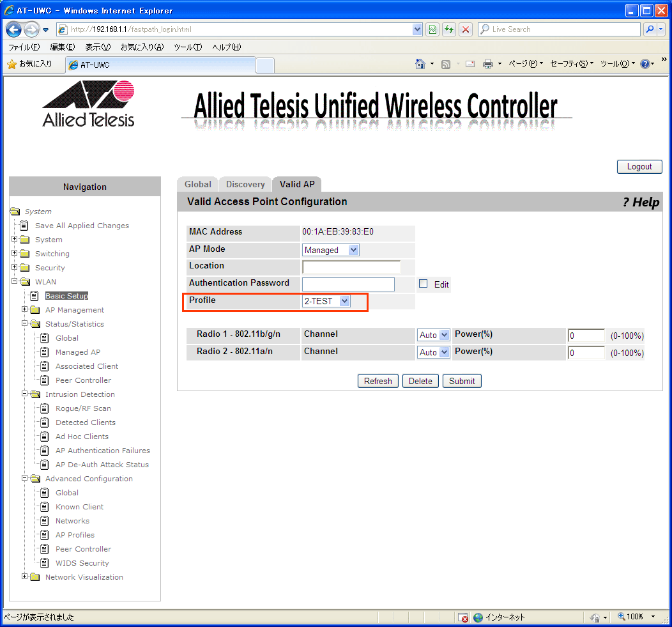
Task: Open AP Authentication Failures tree item
Action: [103, 451]
